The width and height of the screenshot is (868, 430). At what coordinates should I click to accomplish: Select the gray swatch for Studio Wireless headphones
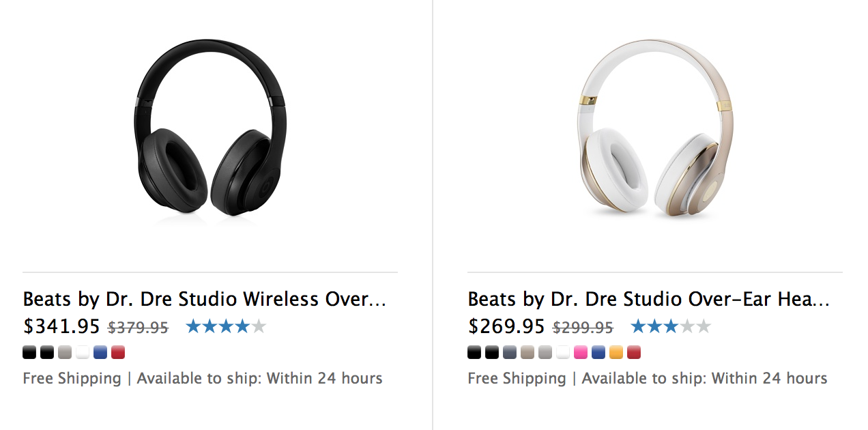tap(65, 353)
